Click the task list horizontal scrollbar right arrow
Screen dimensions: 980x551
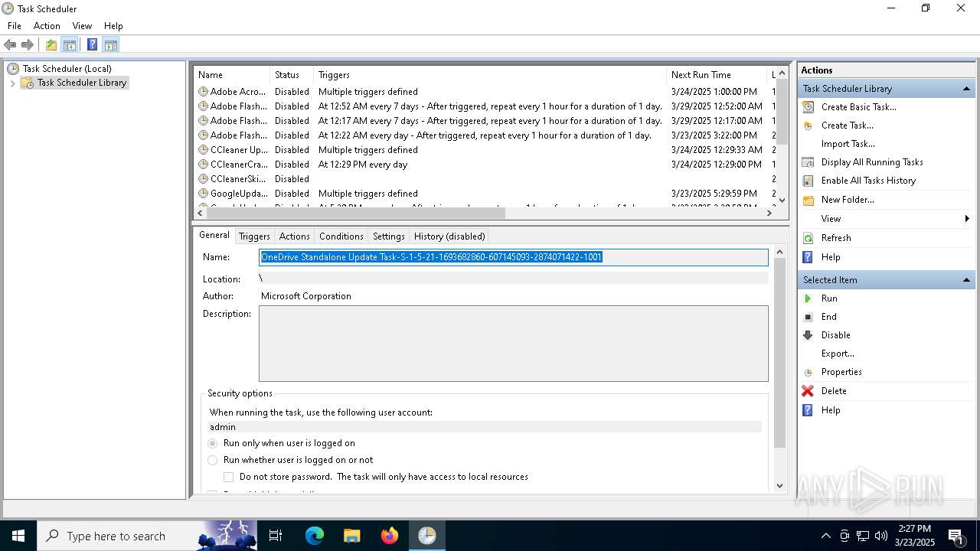pos(769,214)
